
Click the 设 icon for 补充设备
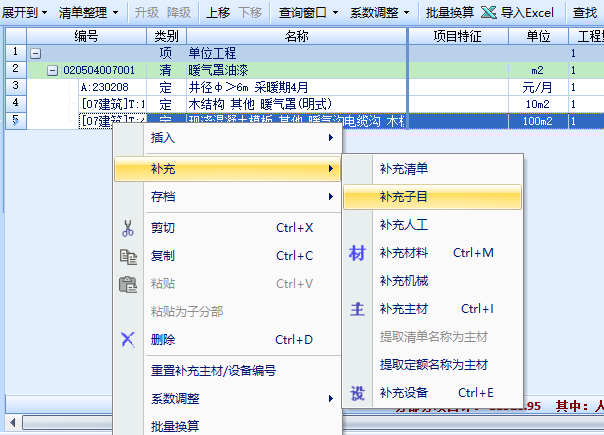tap(357, 393)
